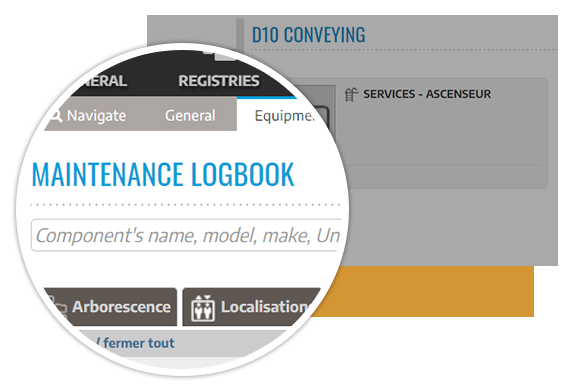This screenshot has height=390, width=570.
Task: Click the component search input field
Action: [x=187, y=235]
